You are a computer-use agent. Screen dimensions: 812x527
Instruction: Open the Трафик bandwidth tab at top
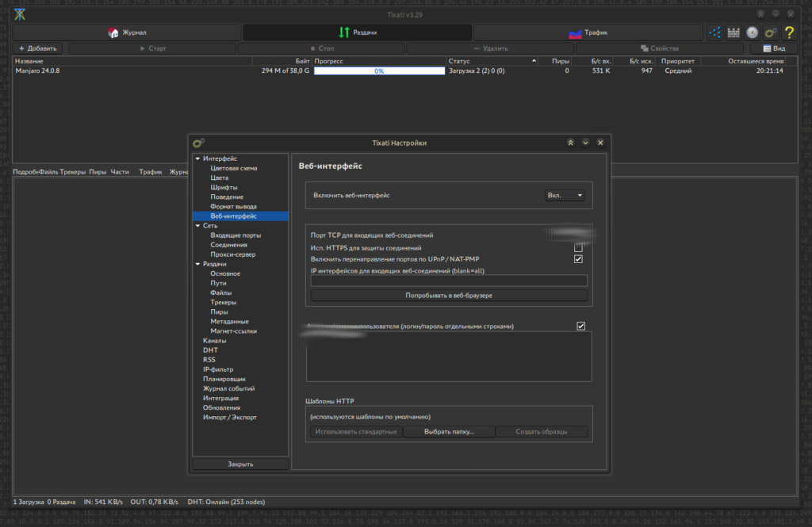pos(588,32)
